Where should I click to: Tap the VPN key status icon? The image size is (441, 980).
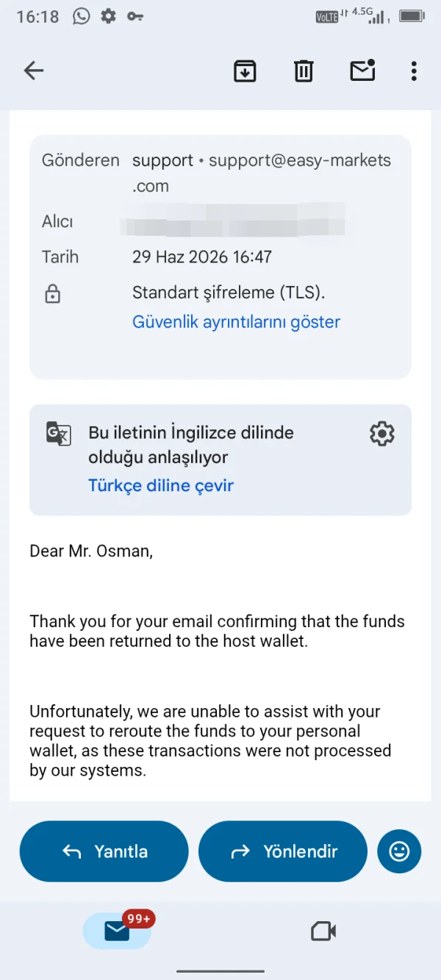pos(135,16)
